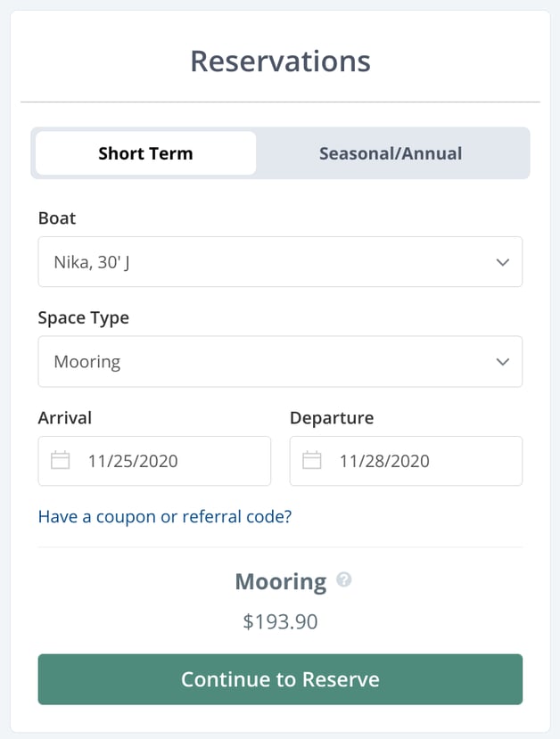This screenshot has width=560, height=739.
Task: Select the question mark beside Mooring price
Action: point(343,580)
